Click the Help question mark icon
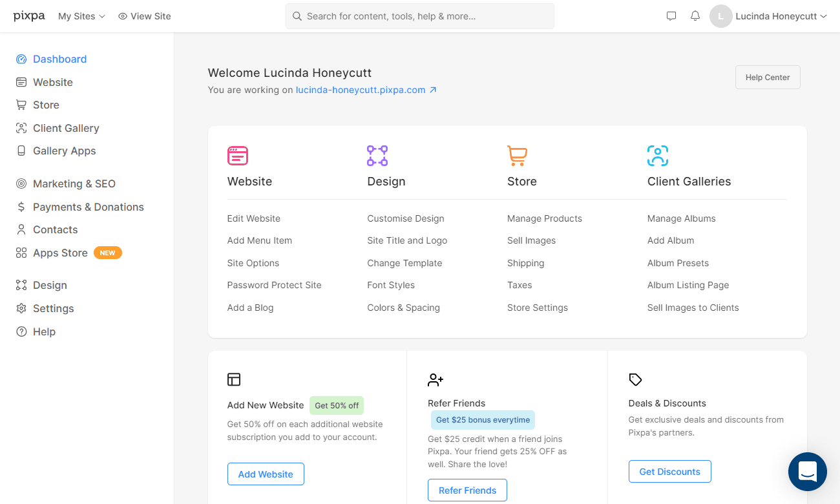This screenshot has width=840, height=504. point(21,331)
